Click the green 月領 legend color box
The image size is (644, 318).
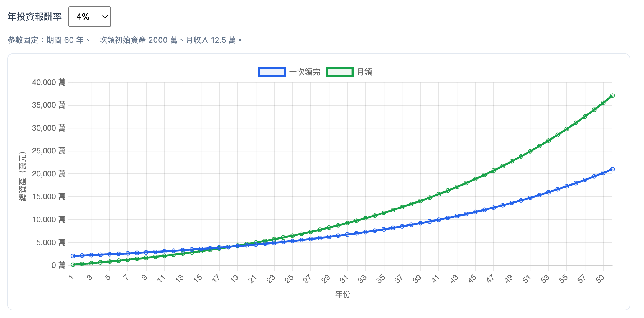[x=339, y=72]
